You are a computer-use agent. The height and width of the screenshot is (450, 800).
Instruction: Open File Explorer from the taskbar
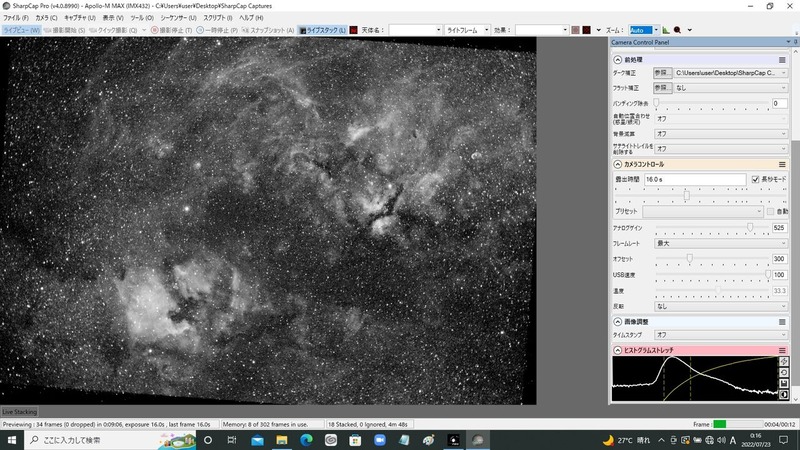pos(282,440)
